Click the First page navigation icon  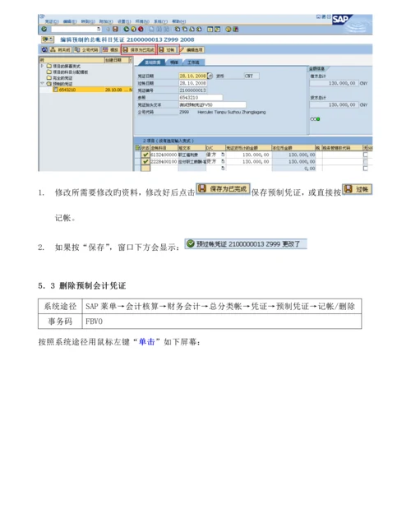pos(178,29)
